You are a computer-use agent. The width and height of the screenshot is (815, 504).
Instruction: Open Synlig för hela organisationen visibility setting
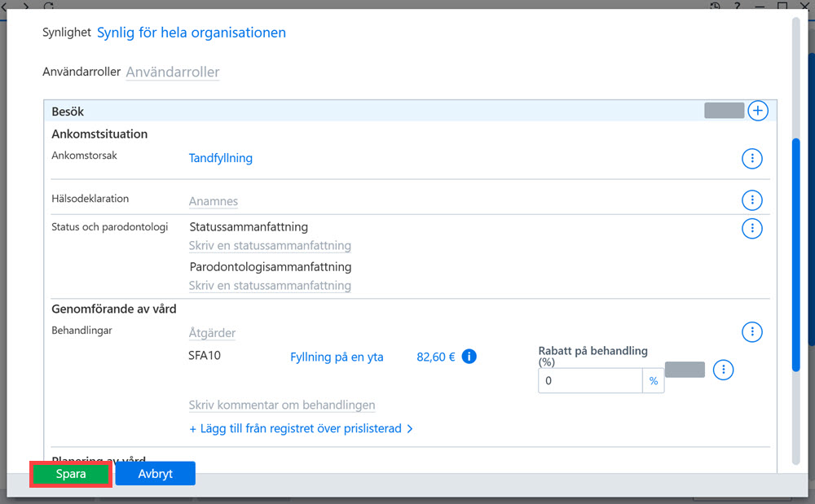pos(192,33)
